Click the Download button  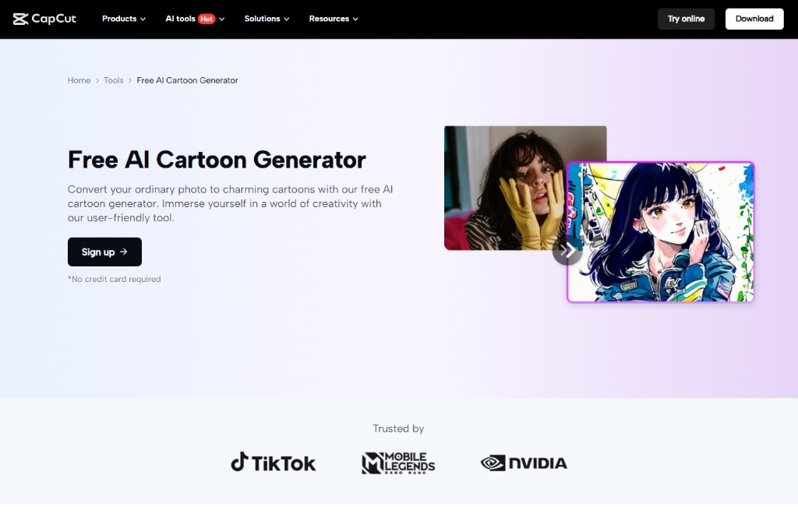coord(754,18)
